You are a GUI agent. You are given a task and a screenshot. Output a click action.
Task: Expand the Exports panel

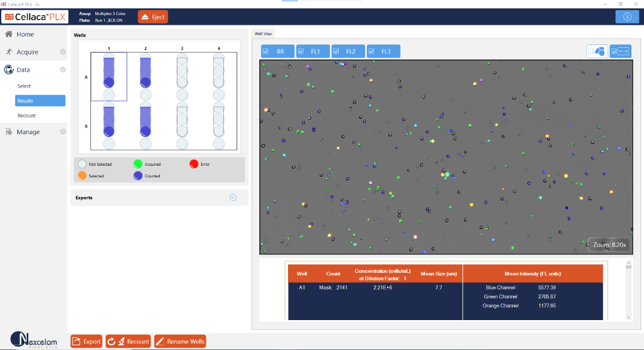[233, 197]
